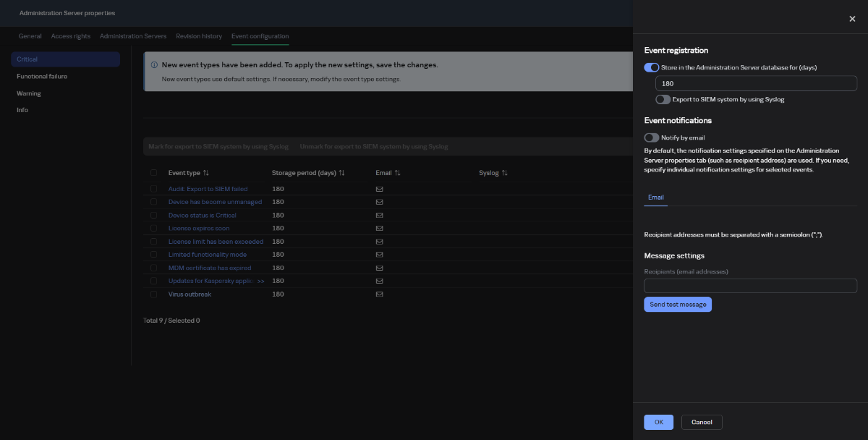Image resolution: width=868 pixels, height=440 pixels.
Task: Sort by Event type column arrows
Action: 206,173
